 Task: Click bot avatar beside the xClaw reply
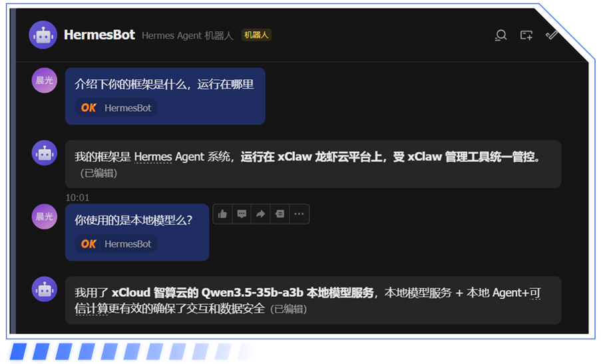pyautogui.click(x=45, y=154)
